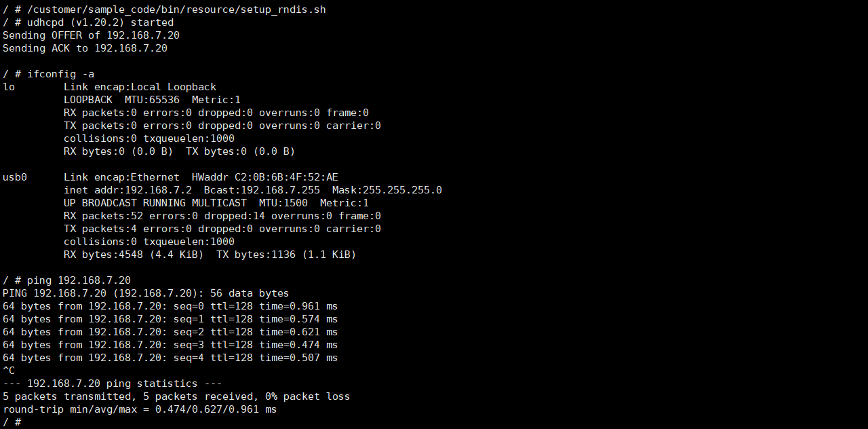Click the seq=4 ping reply line
Viewport: 868px width, 429px height.
[x=170, y=358]
